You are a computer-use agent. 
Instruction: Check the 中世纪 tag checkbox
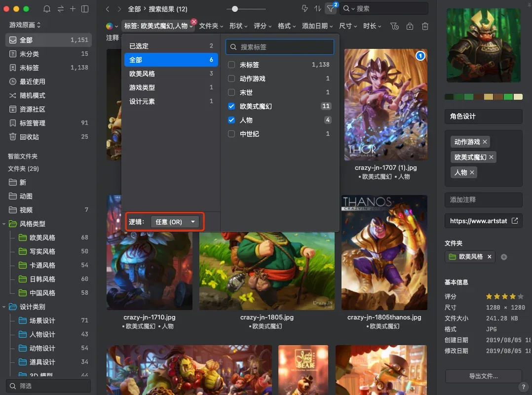(x=231, y=134)
